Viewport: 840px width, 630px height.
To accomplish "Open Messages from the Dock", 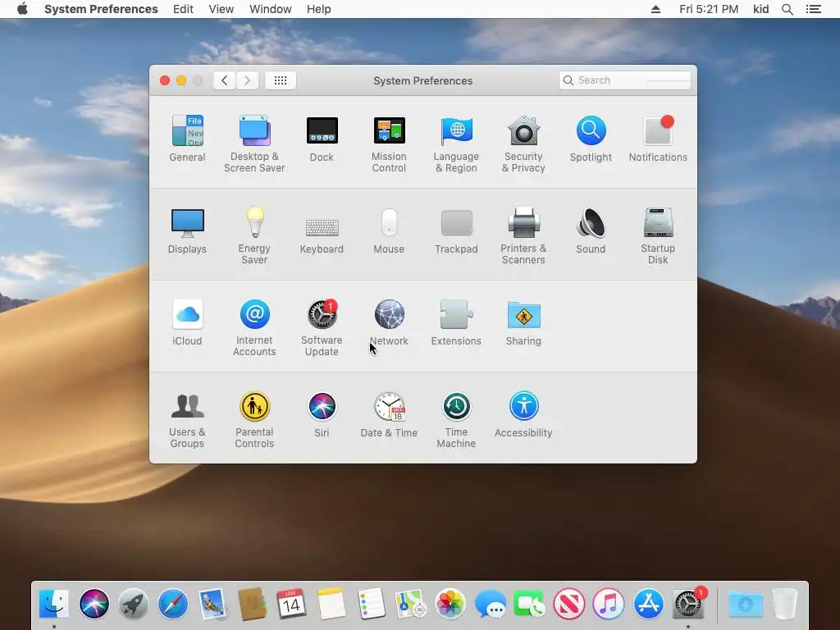I will tap(491, 605).
